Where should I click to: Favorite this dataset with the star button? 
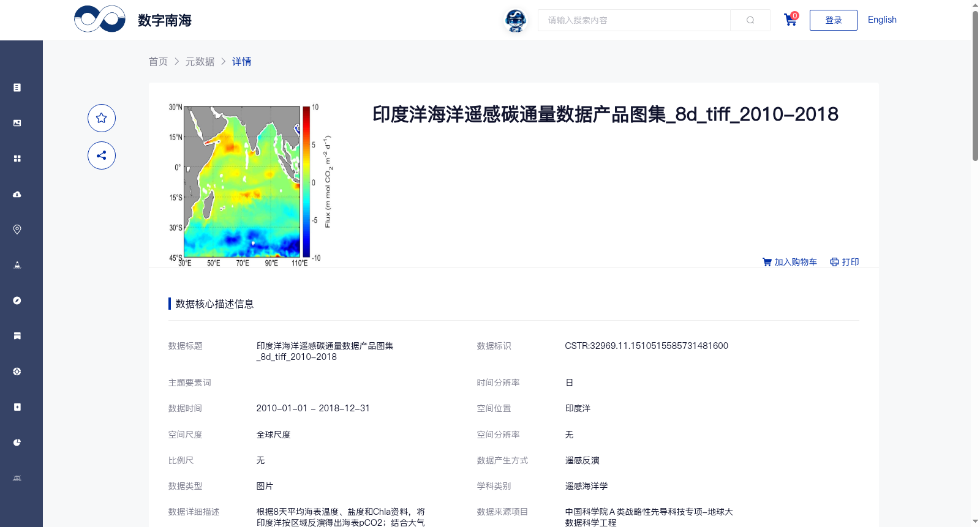[x=102, y=118]
